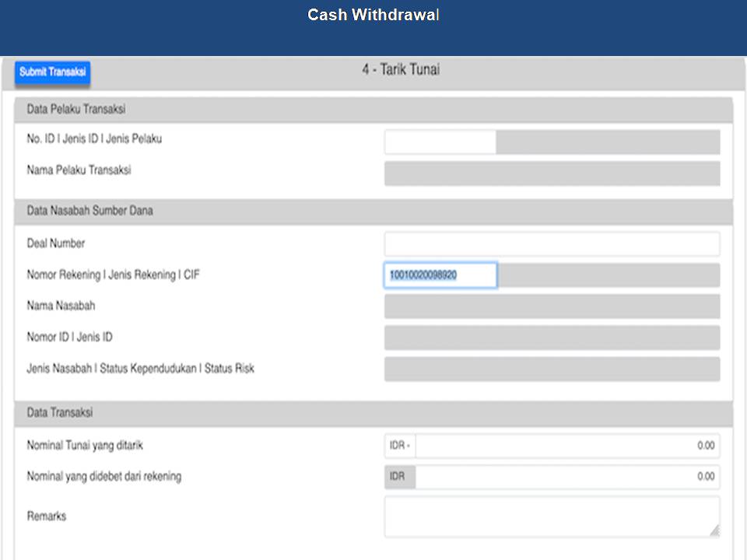Click the gray Jenis ID / Jenis Pelaku field
The height and width of the screenshot is (560, 747).
608,142
